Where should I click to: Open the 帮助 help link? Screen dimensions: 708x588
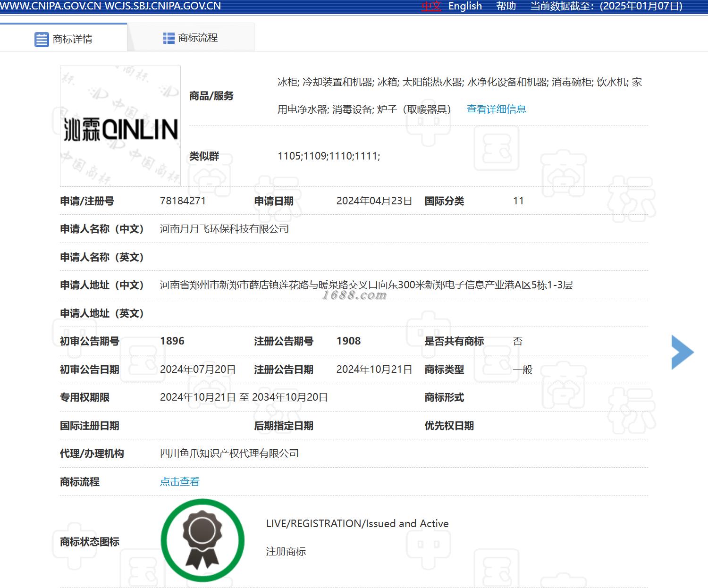506,6
